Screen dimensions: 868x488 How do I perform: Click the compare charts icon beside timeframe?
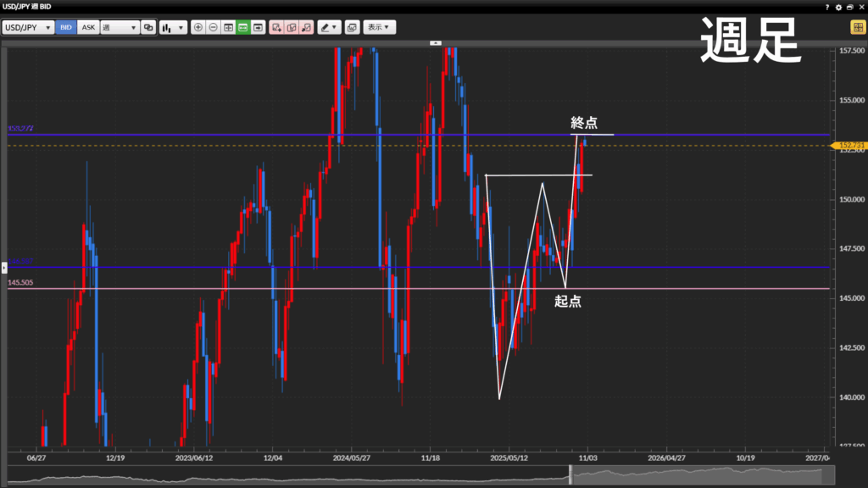coord(148,27)
